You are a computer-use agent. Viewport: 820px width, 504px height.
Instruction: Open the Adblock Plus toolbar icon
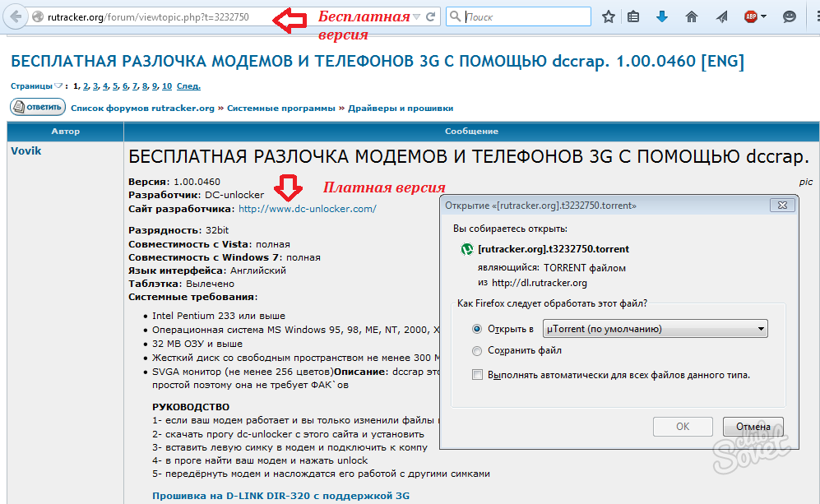coord(752,15)
